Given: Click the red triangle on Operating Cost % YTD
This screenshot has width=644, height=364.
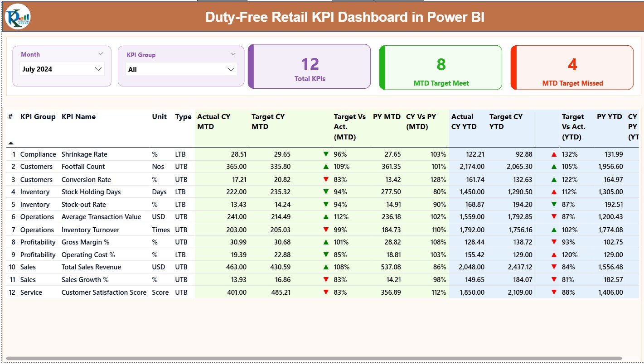Looking at the screenshot, I should coord(554,254).
